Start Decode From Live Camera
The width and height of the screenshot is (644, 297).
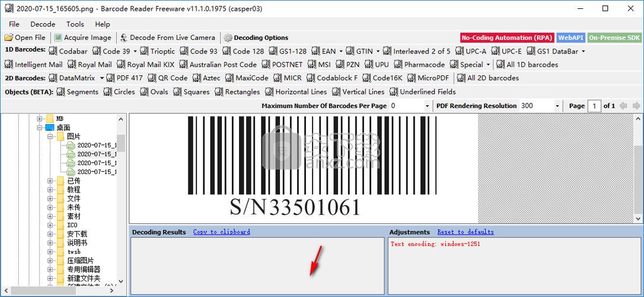(x=168, y=37)
